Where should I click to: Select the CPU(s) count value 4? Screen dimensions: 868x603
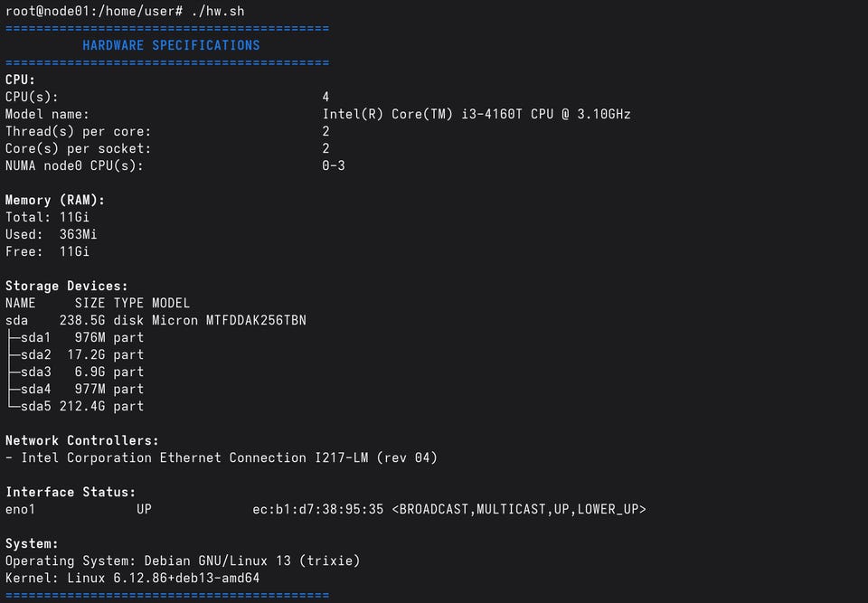coord(325,97)
